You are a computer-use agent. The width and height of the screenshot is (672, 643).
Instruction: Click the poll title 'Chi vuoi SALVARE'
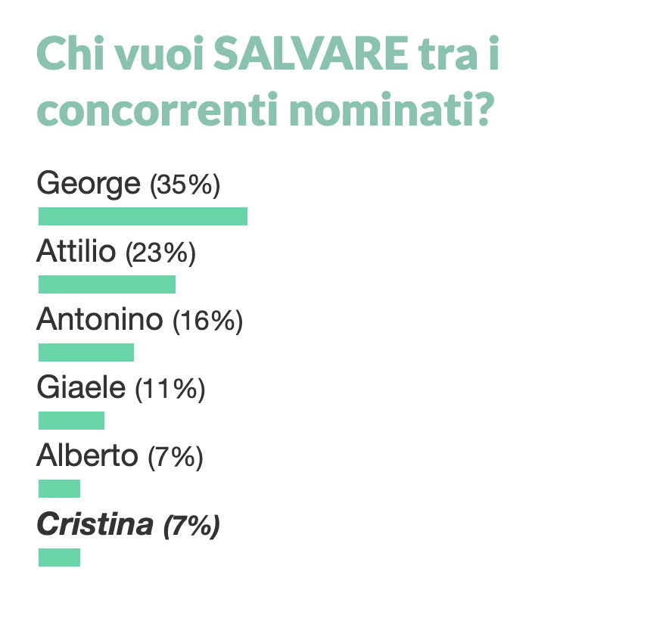coord(222,54)
